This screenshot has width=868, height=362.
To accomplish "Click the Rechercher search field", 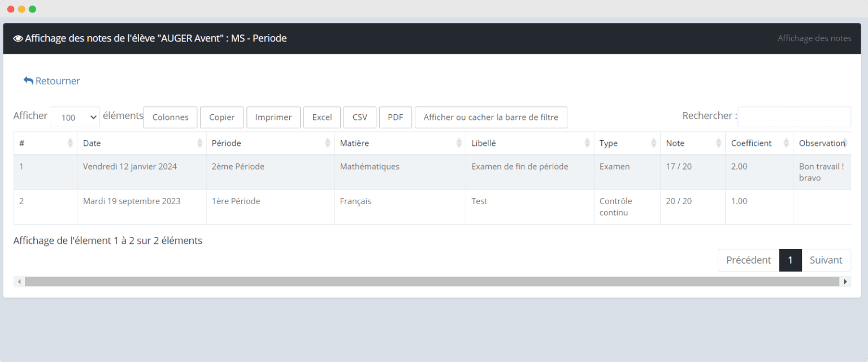I will (x=794, y=117).
